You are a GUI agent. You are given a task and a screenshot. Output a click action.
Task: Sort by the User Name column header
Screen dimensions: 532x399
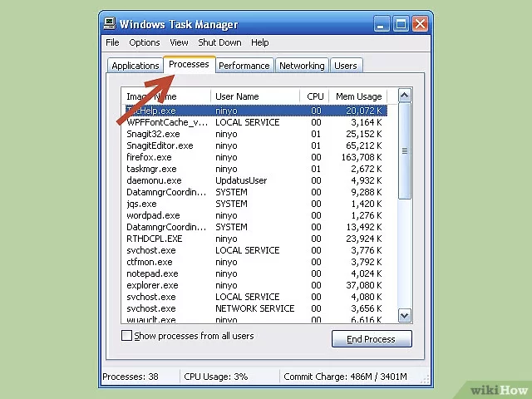coord(255,96)
